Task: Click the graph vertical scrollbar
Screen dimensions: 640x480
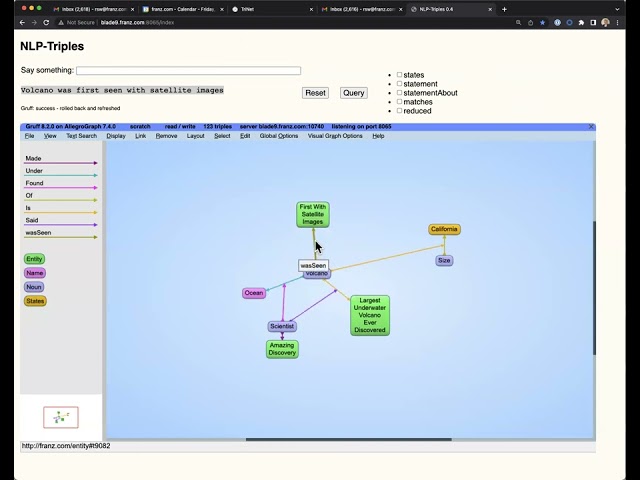Action: click(594, 288)
